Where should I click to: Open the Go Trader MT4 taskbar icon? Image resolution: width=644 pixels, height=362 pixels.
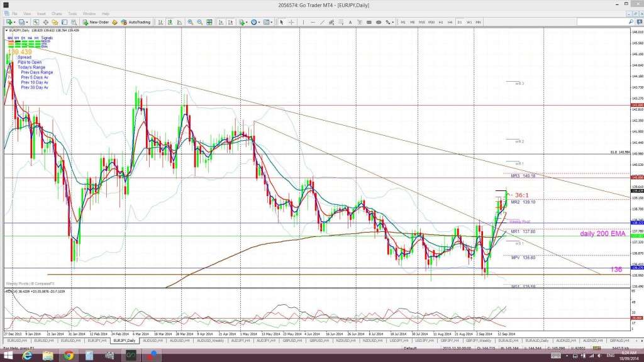coord(131,356)
